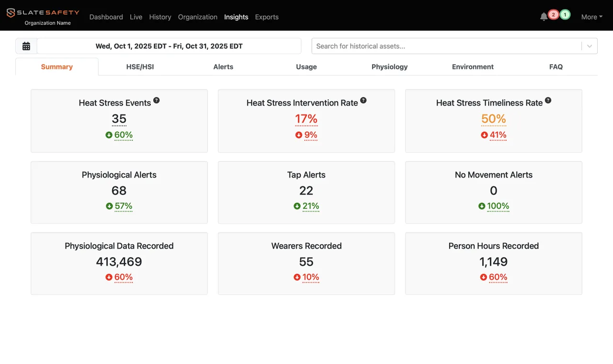The height and width of the screenshot is (364, 613).
Task: Click the 50% Timeliness Rate value
Action: point(494,119)
